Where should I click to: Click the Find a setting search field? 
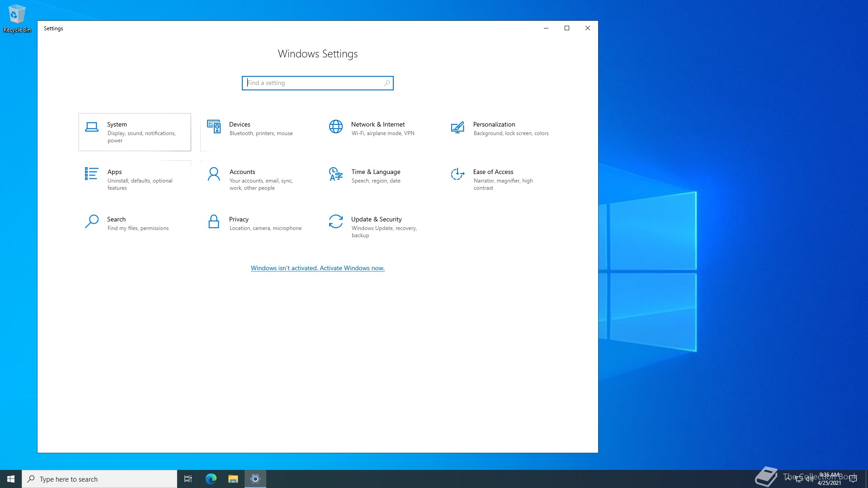pos(318,83)
